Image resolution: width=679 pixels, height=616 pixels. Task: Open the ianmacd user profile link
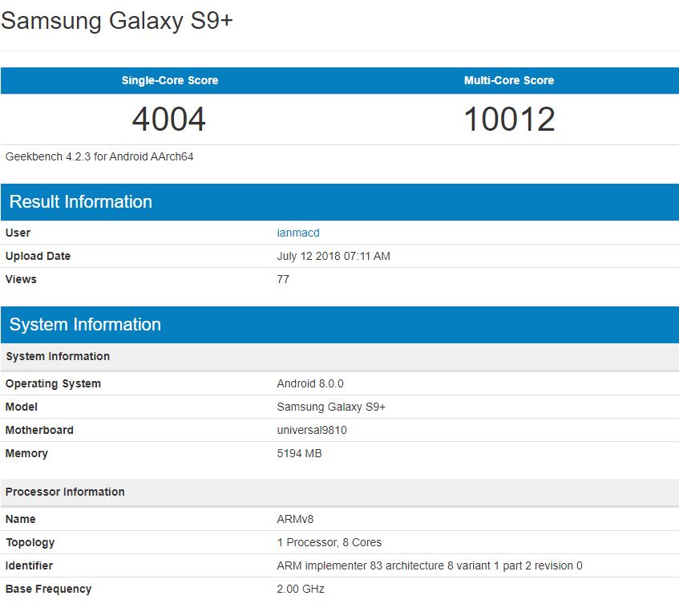[x=298, y=233]
